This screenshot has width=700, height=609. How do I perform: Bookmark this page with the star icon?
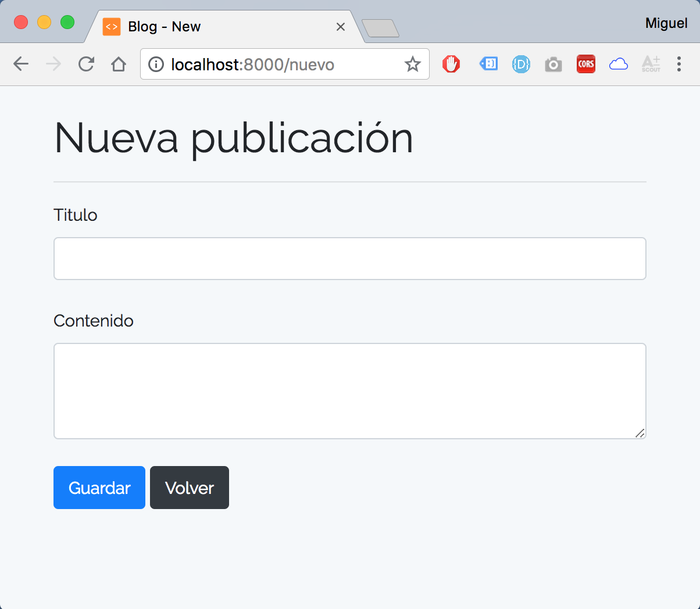coord(413,64)
